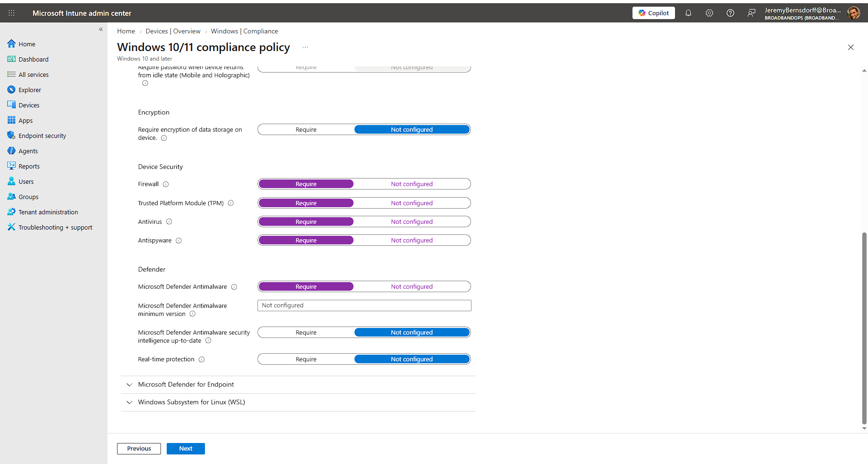Follow Windows | Compliance breadcrumb link
868x464 pixels.
(244, 31)
